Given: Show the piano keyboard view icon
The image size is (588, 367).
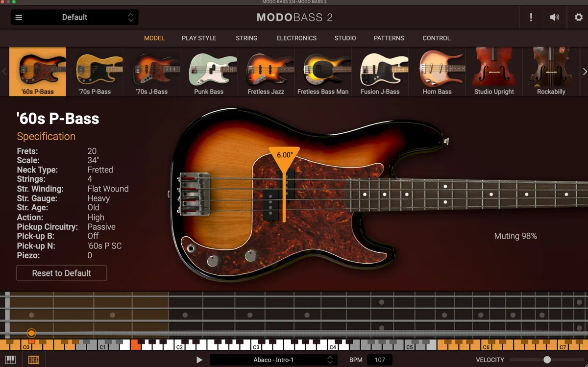Looking at the screenshot, I should (10, 360).
